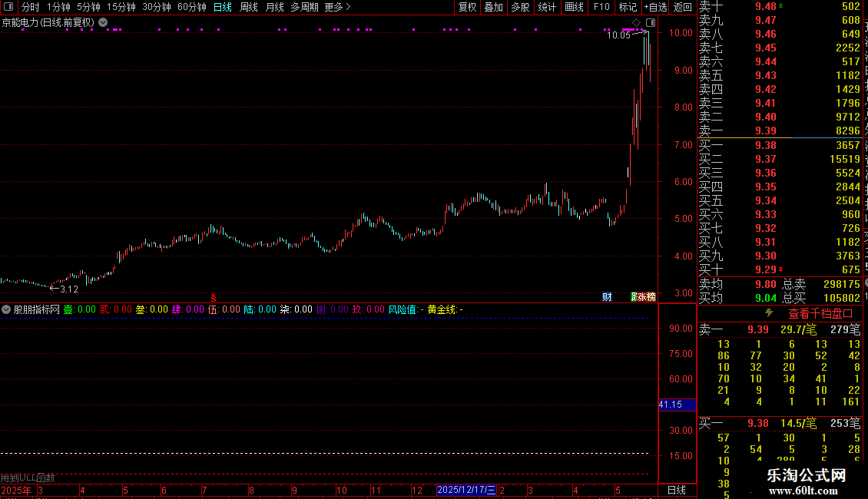The image size is (868, 499).
Task: Click the 财 finance badge on the chart
Action: tap(607, 297)
